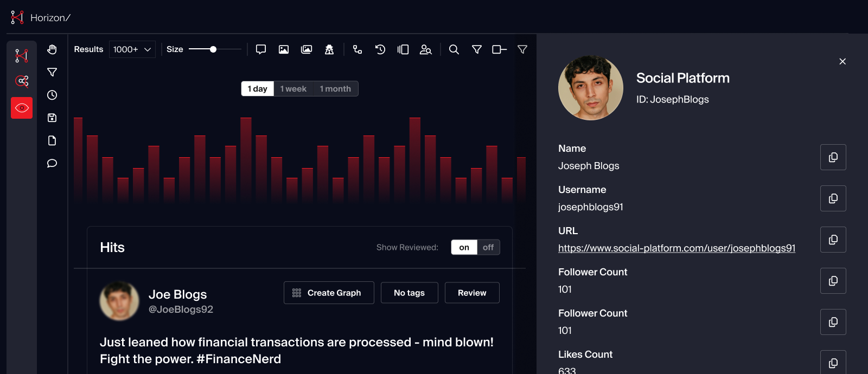Select the 1 day time range
The width and height of the screenshot is (868, 374).
click(257, 89)
